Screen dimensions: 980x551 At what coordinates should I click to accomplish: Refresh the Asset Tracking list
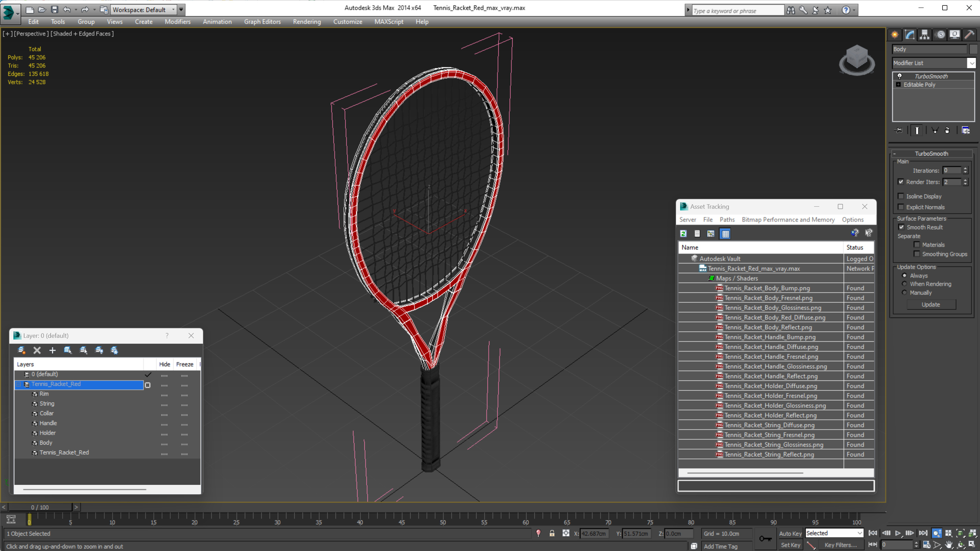[x=683, y=234]
